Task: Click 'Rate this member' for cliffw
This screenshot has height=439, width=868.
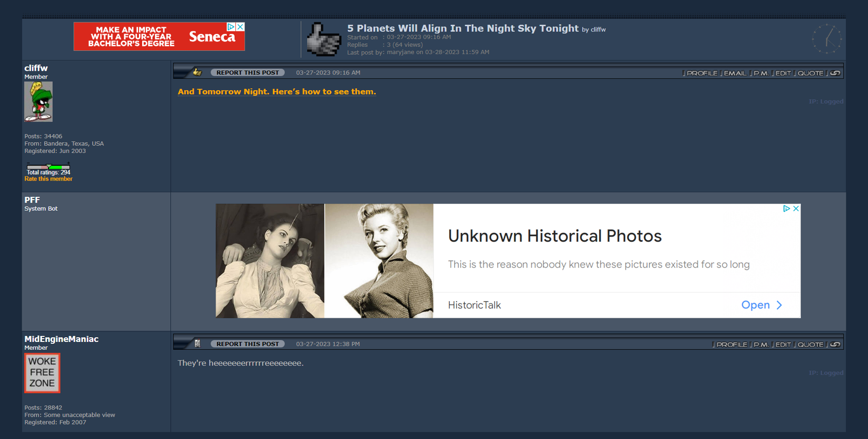Action: (x=48, y=179)
